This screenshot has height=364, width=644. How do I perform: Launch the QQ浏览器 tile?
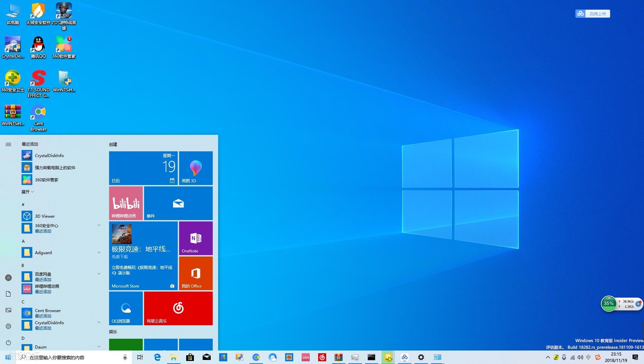[126, 308]
